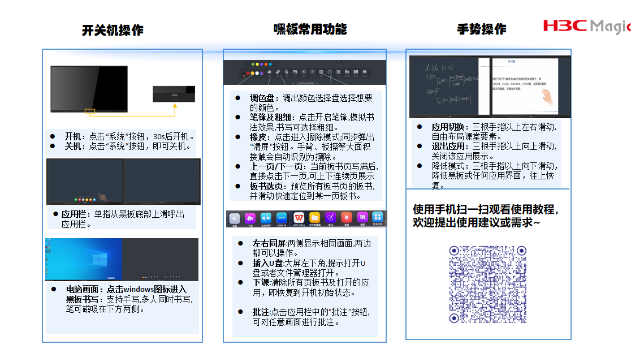Pick purple in the pop-up color palette
Viewport: 644px width, 353px height.
point(262,64)
